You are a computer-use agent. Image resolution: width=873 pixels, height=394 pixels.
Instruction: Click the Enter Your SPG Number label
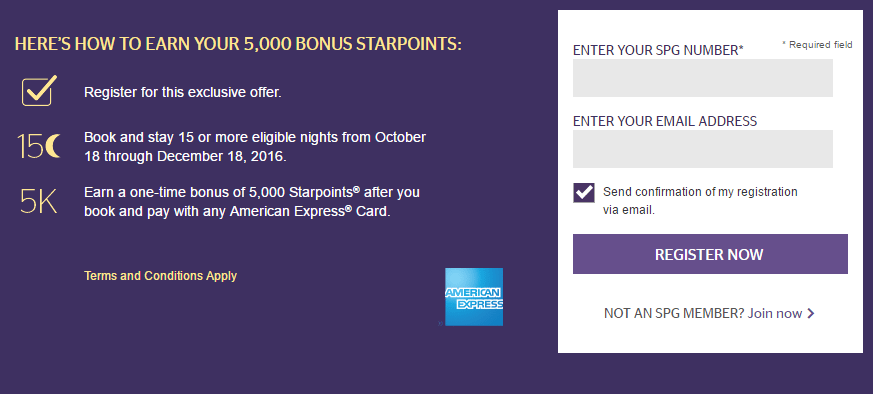pos(658,50)
